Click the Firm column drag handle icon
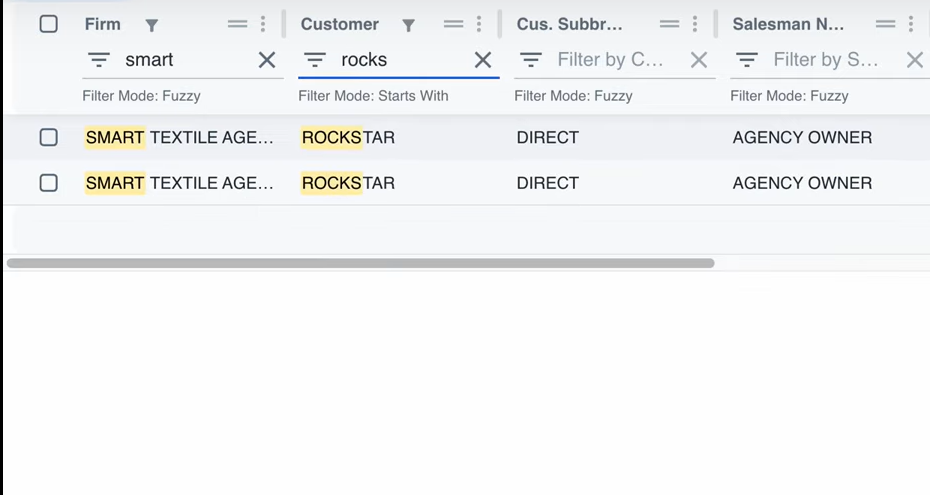The image size is (930, 495). pyautogui.click(x=237, y=24)
